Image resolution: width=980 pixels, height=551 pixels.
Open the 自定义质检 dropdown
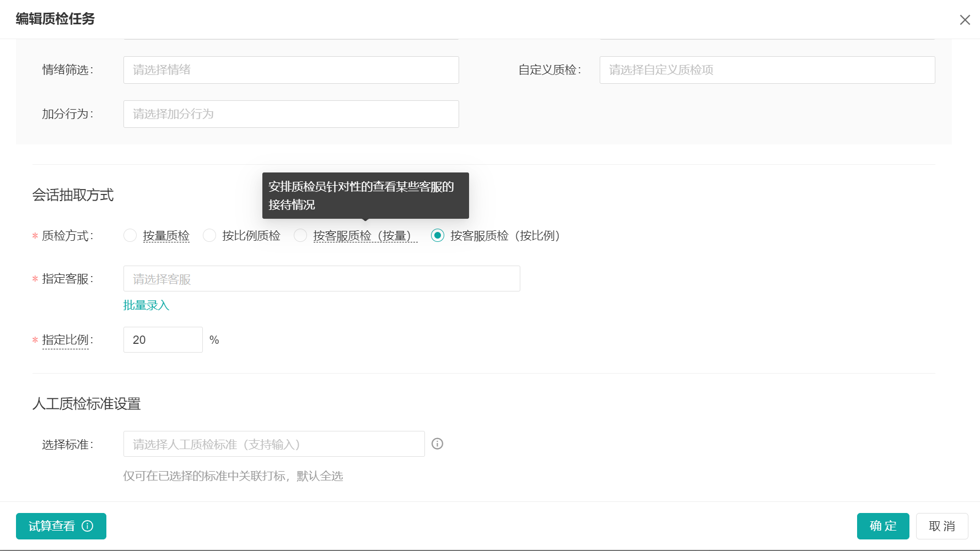coord(767,70)
